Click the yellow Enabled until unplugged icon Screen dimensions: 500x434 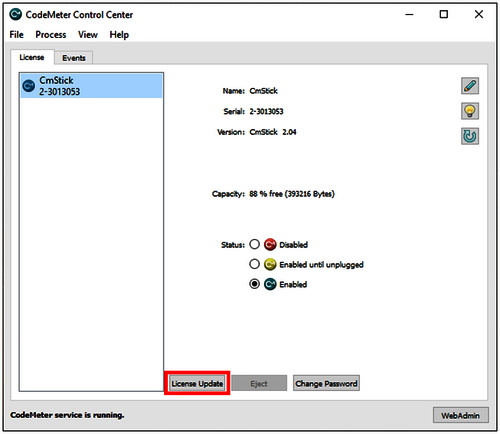(x=270, y=264)
